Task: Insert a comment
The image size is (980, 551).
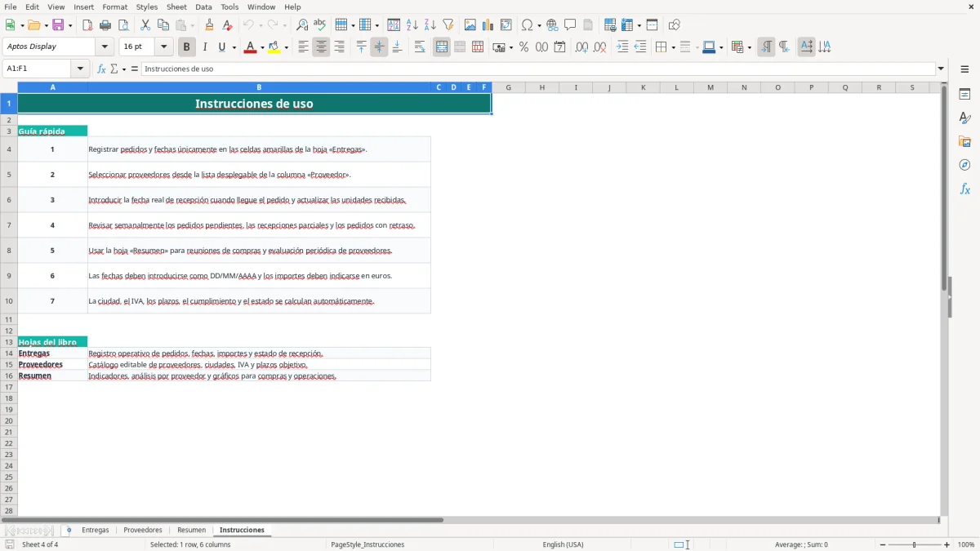Action: (570, 25)
